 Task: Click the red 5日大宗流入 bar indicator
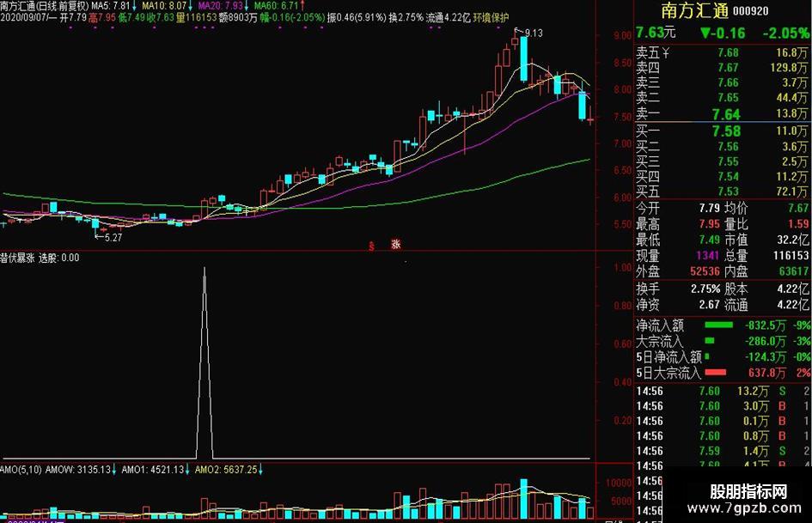tap(715, 372)
